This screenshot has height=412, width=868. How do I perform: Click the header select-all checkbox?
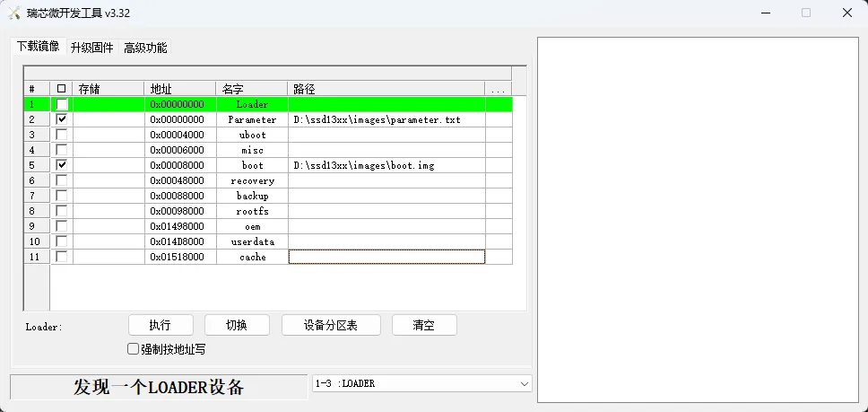pyautogui.click(x=62, y=89)
